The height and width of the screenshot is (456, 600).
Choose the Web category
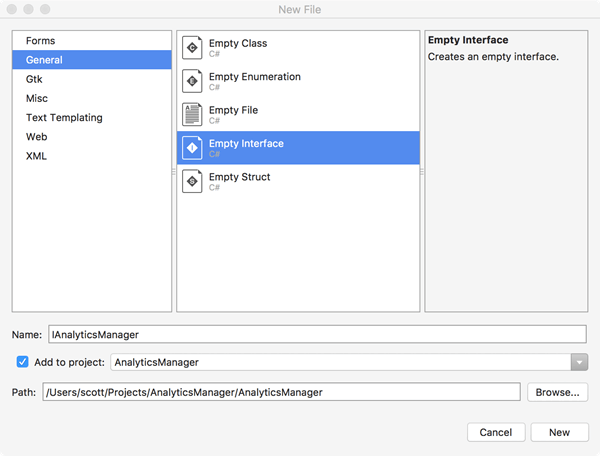click(x=37, y=136)
